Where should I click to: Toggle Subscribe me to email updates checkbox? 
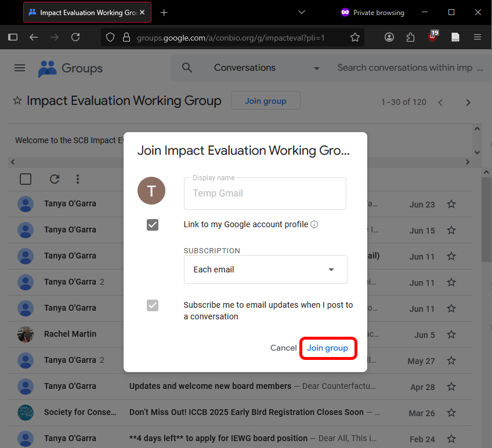coord(153,305)
